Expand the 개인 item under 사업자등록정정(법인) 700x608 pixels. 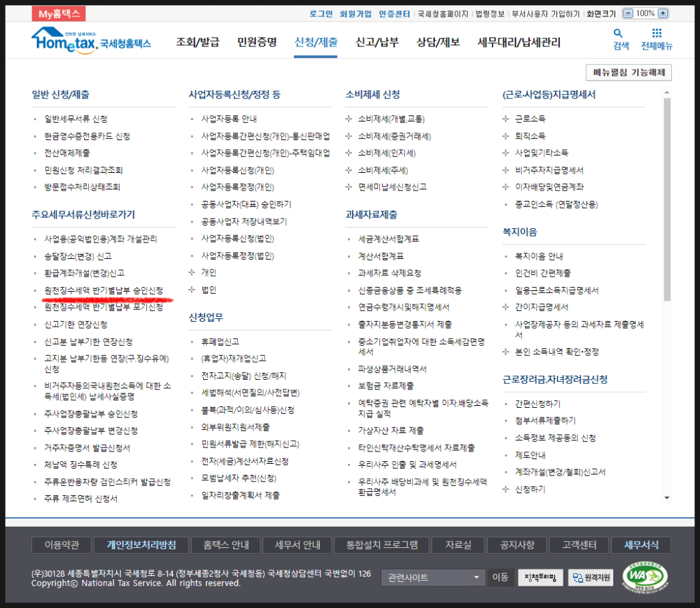(208, 273)
